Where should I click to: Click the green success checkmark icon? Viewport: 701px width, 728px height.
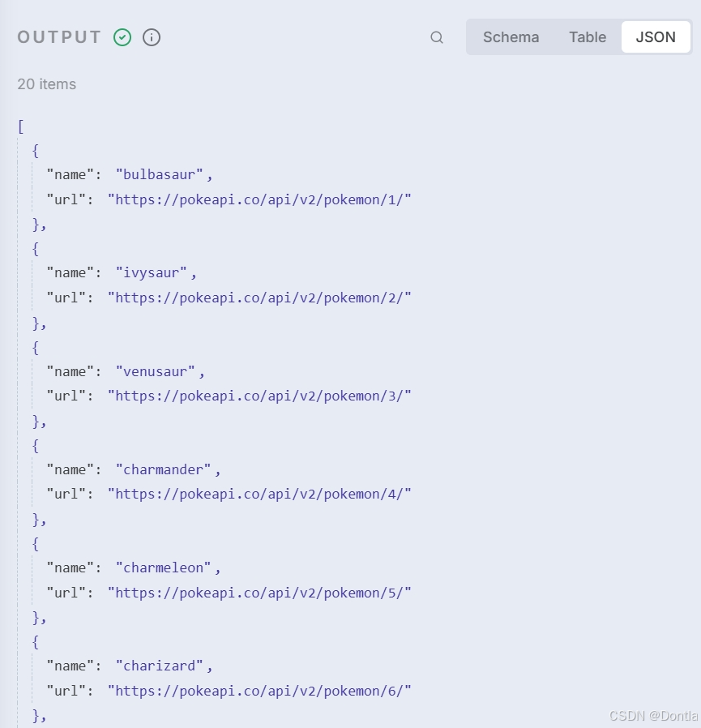point(122,37)
